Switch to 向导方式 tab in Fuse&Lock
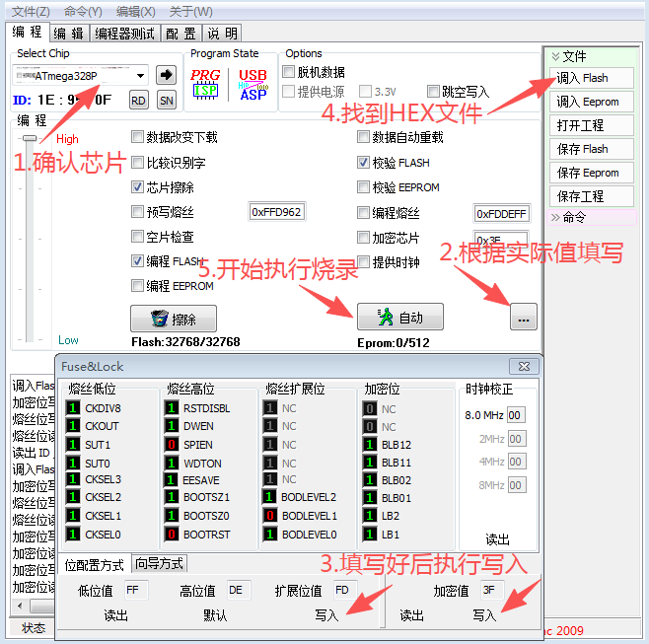The width and height of the screenshot is (649, 644). click(160, 563)
